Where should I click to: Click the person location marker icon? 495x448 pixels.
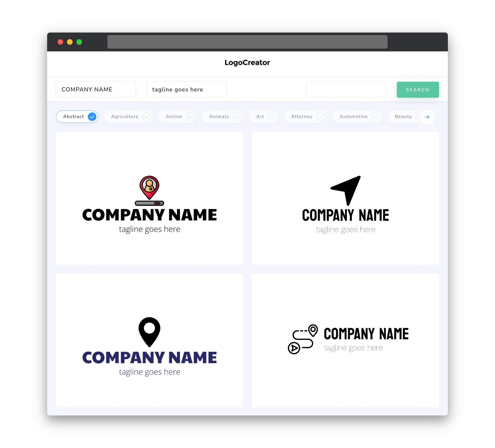point(150,185)
